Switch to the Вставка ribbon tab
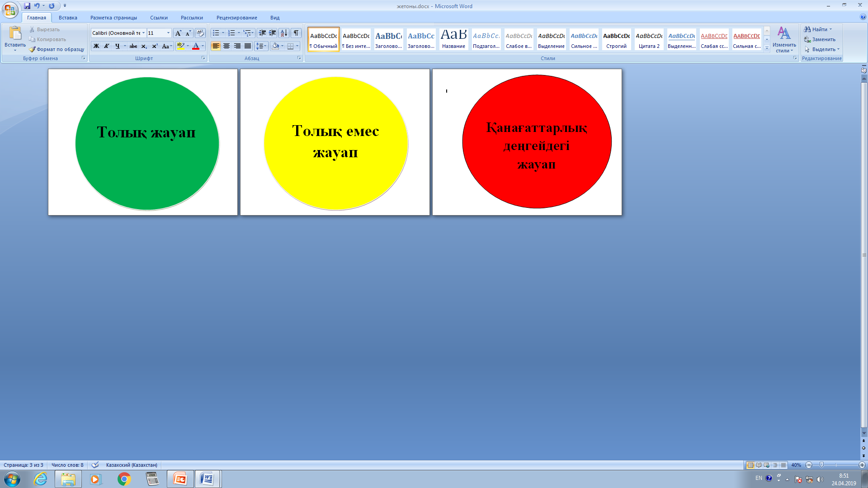The width and height of the screenshot is (868, 488). coord(68,18)
